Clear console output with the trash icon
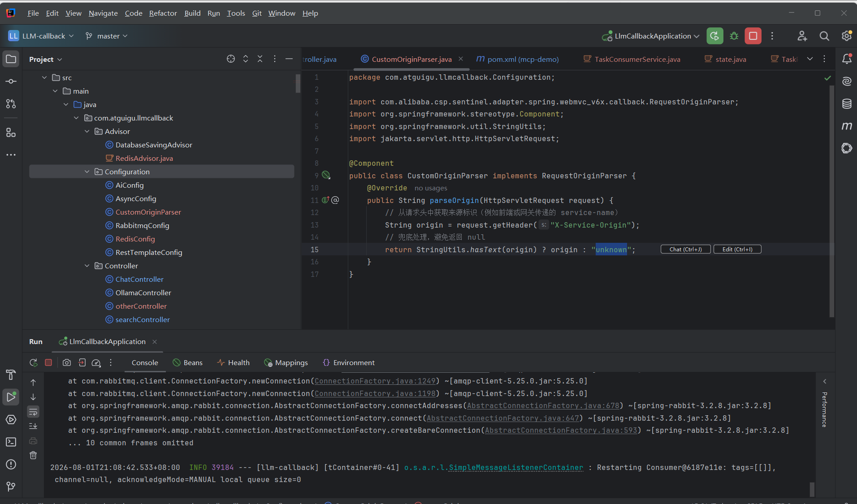This screenshot has width=857, height=504. [x=33, y=455]
